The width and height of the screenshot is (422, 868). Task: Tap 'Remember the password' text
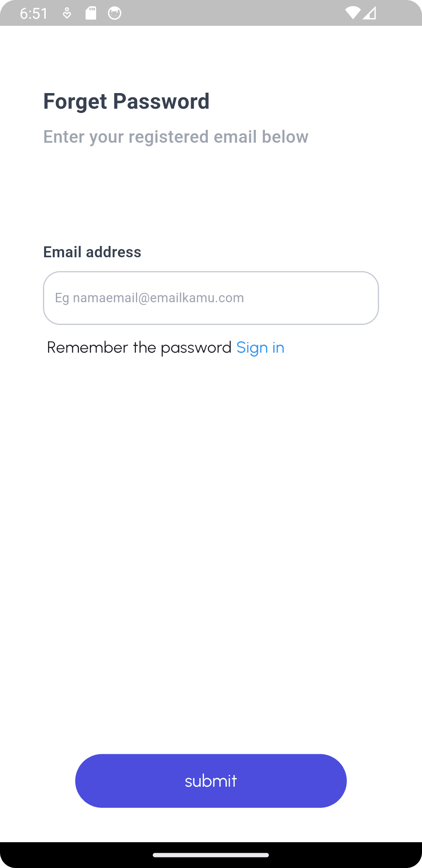[x=139, y=348]
